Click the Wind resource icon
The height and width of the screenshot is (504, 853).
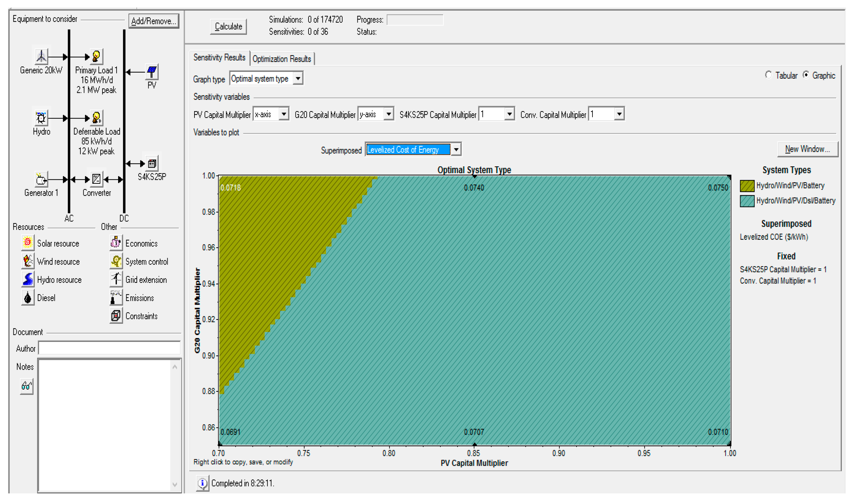pos(27,261)
